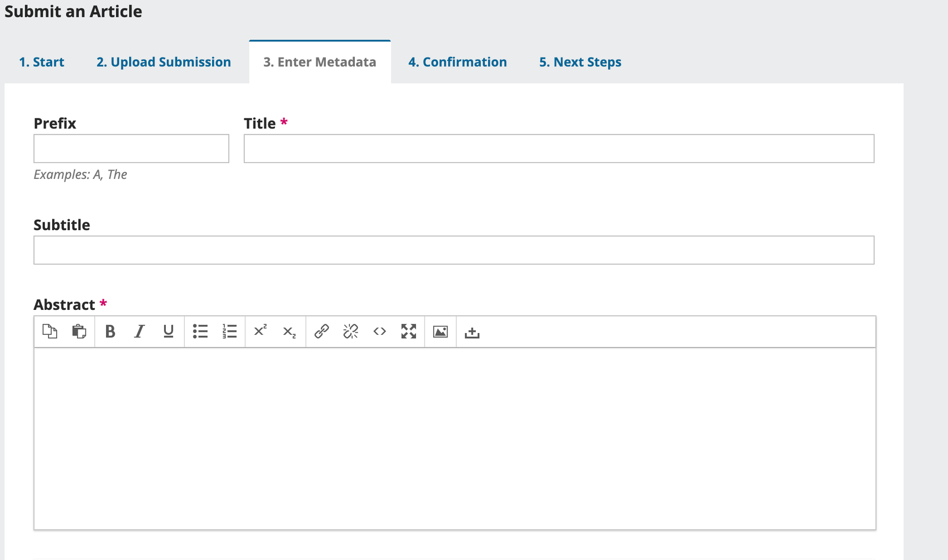948x560 pixels.
Task: Focus the Subtitle text field
Action: (453, 250)
